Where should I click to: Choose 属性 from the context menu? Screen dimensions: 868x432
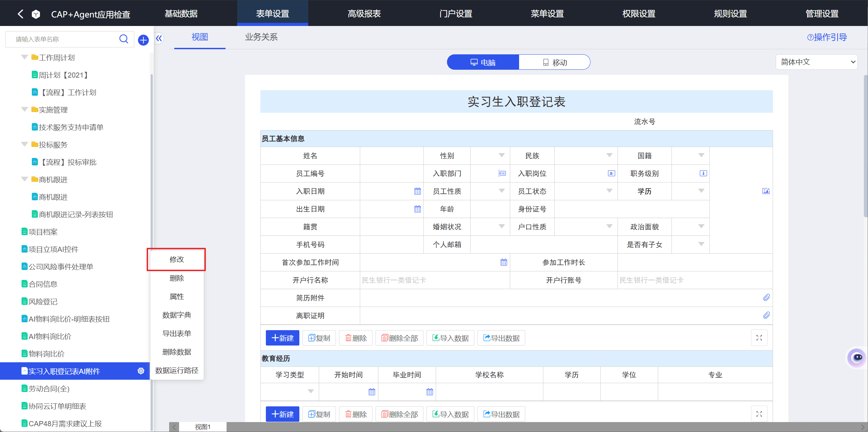click(177, 296)
